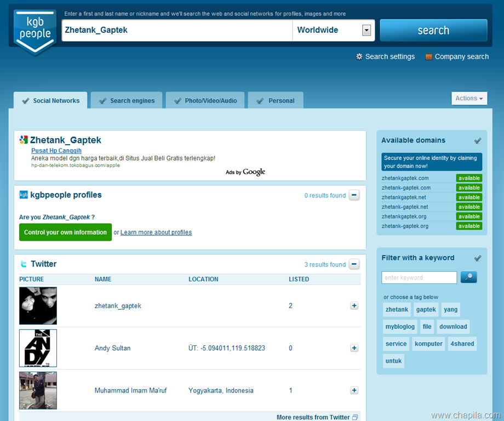The width and height of the screenshot is (504, 421).
Task: Open the Pusat Hp Canggih ad link
Action: click(56, 151)
